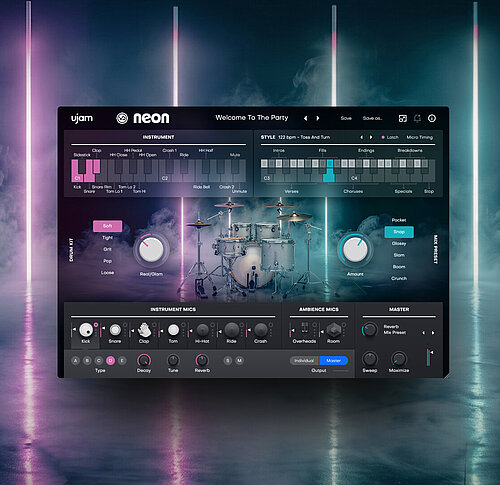Screen dimensions: 500x485
Task: Open the info icon at top right
Action: pyautogui.click(x=432, y=118)
